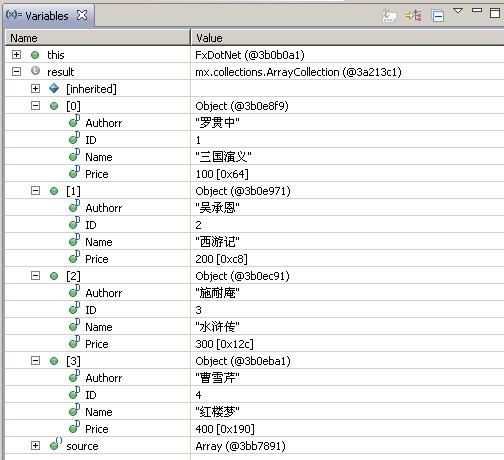504x460 pixels.
Task: Select the value "吴承恩"
Action: point(217,208)
